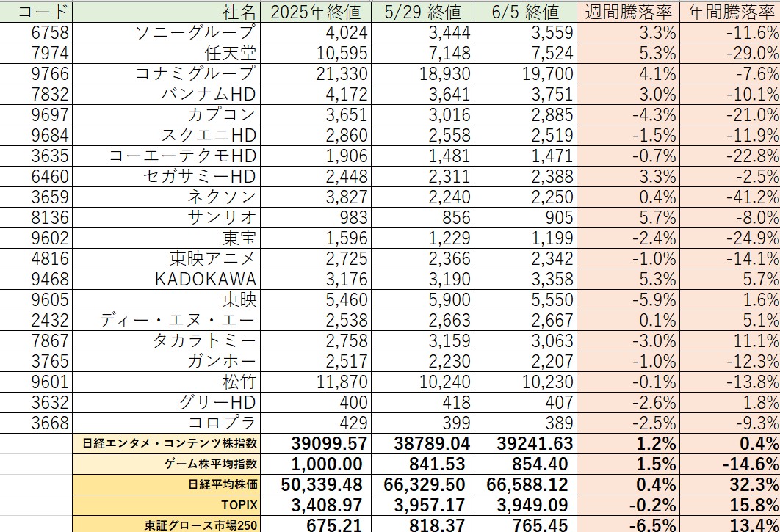Click the タカラトミー cell

coord(166,341)
